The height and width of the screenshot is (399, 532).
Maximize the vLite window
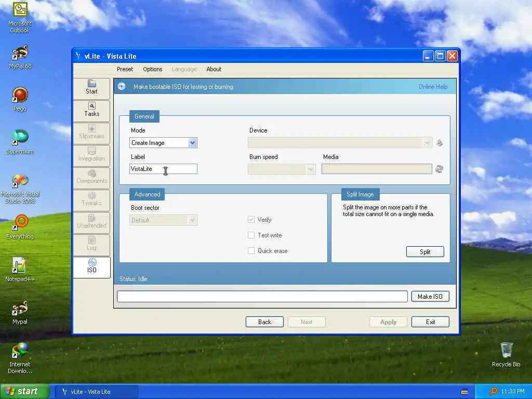click(440, 56)
